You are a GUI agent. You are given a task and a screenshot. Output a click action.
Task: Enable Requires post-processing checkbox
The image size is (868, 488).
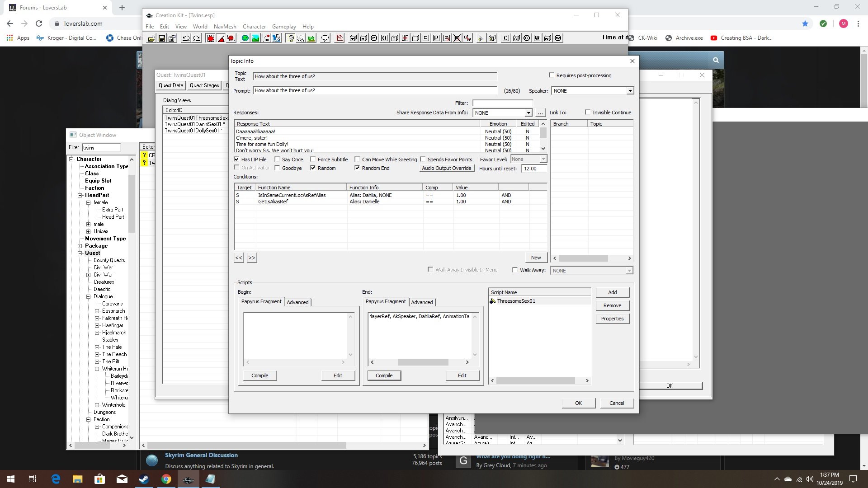pyautogui.click(x=552, y=75)
